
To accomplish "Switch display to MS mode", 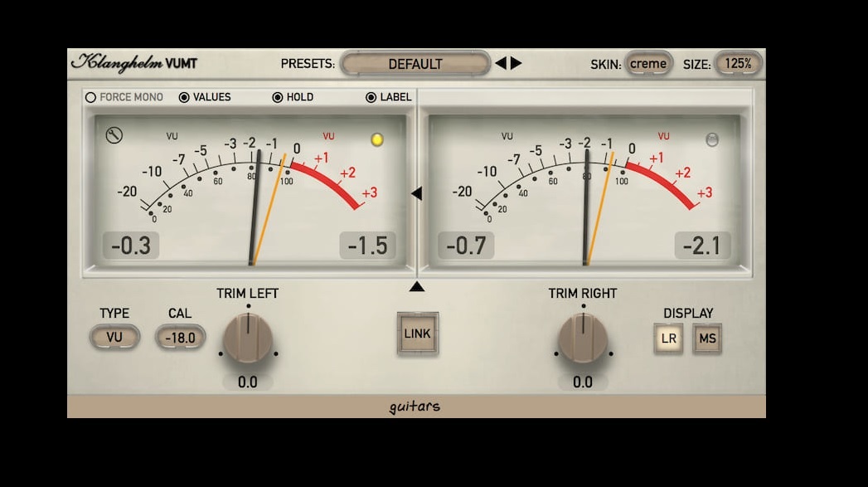I will (707, 338).
